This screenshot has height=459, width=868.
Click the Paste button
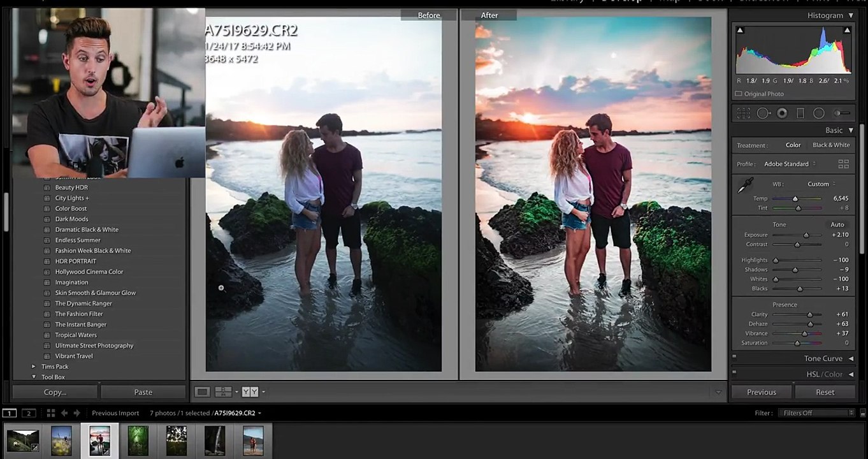[143, 392]
